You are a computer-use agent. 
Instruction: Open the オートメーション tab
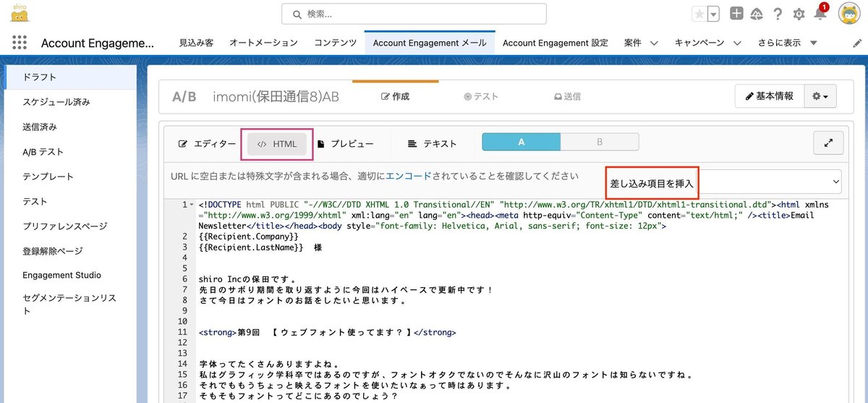point(263,43)
